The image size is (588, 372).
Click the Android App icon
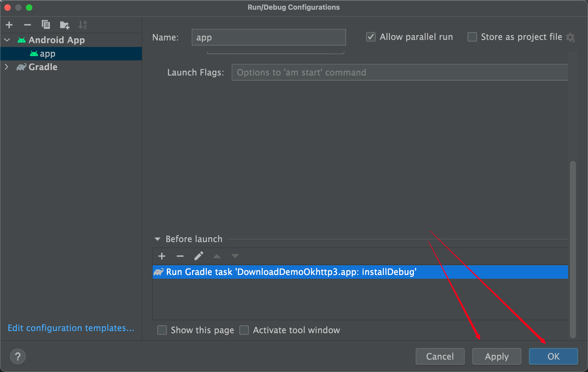click(22, 40)
